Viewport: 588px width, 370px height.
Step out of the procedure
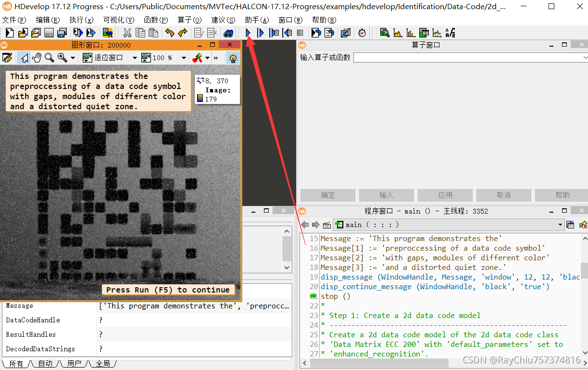tap(287, 33)
